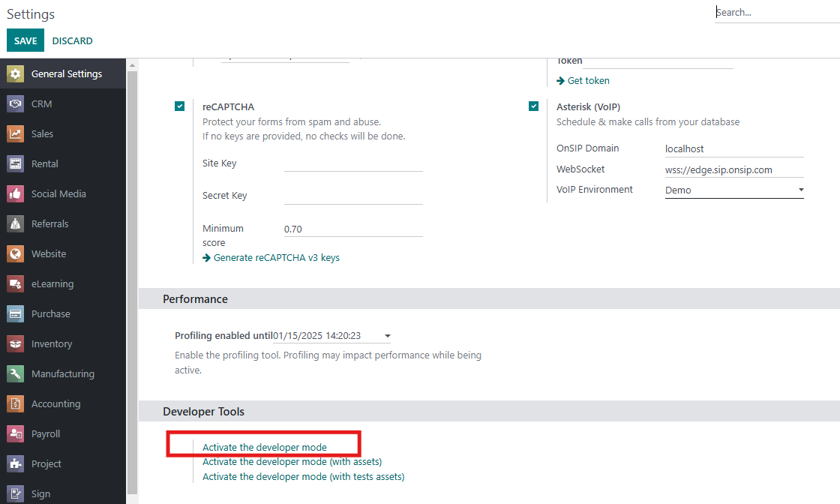
Task: Click Generate reCAPTCHA v3 keys link
Action: 277,258
